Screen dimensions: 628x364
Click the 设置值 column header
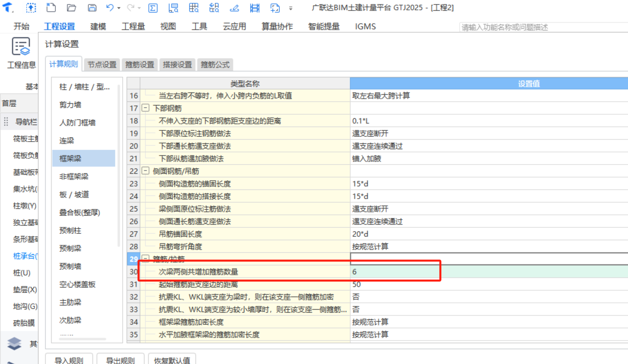489,83
